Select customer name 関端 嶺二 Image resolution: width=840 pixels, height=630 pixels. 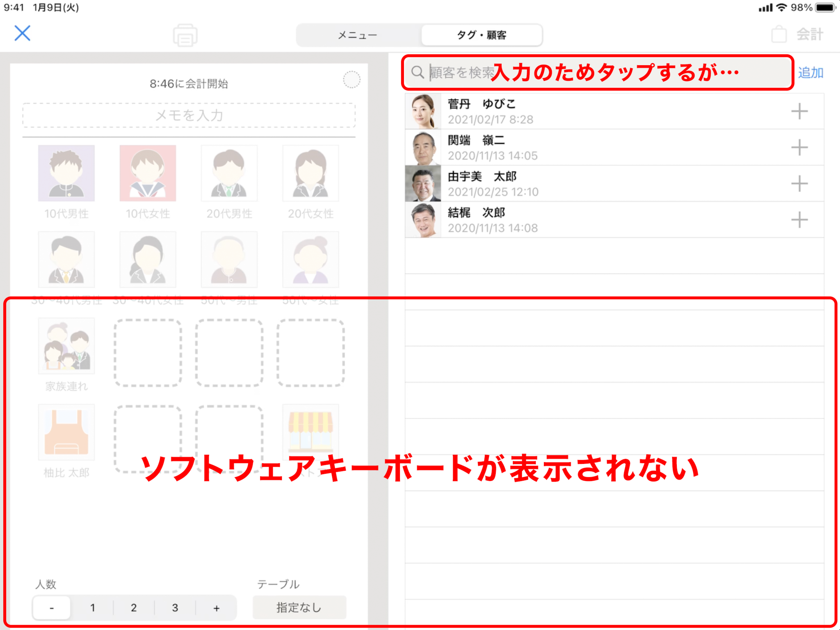click(x=476, y=140)
